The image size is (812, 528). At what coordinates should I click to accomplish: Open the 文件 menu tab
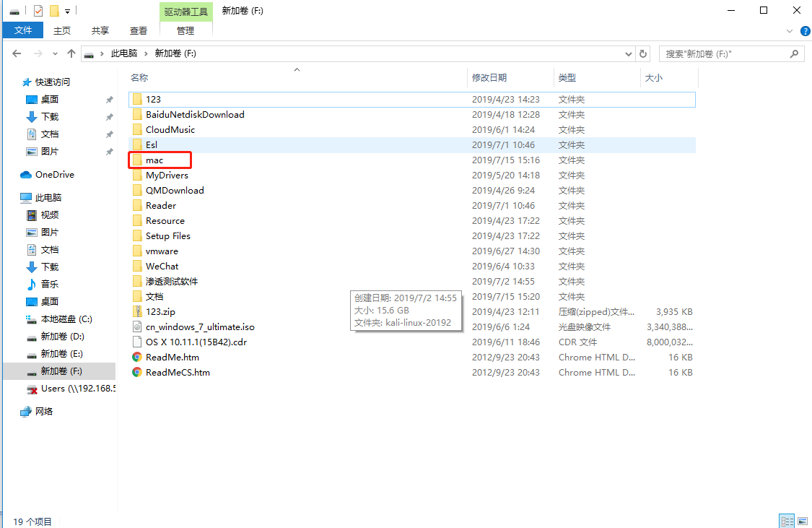pos(23,30)
